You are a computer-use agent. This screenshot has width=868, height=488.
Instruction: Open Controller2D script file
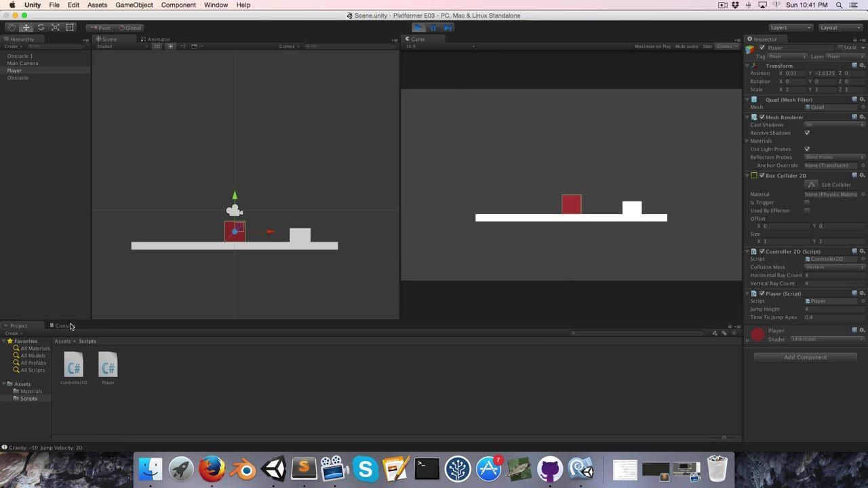click(x=73, y=368)
